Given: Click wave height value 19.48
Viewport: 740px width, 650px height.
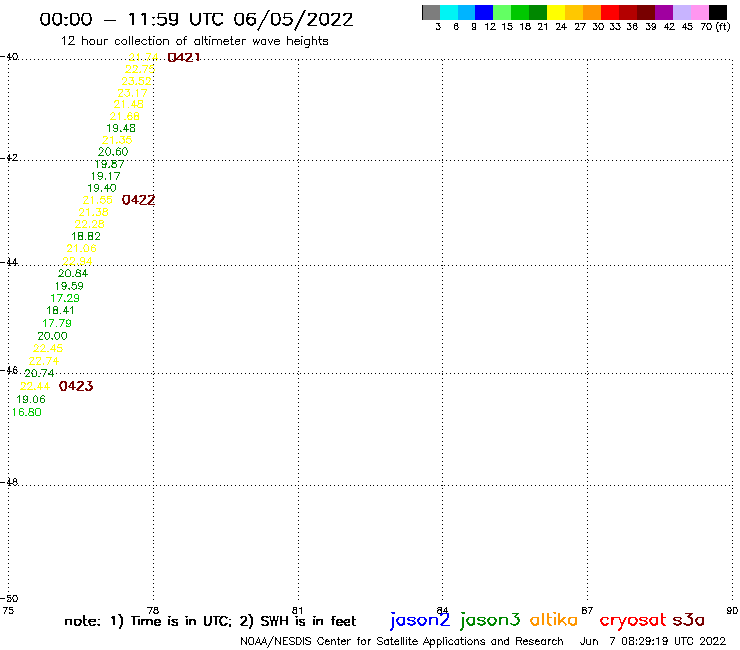Looking at the screenshot, I should [121, 128].
